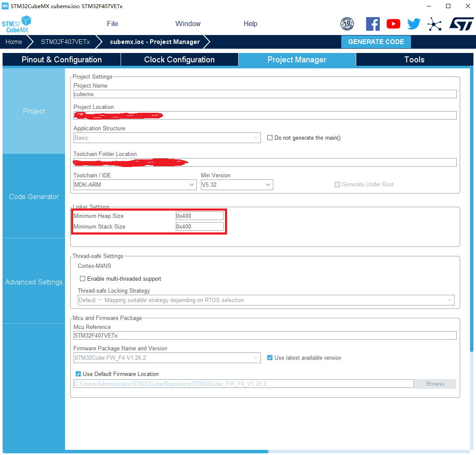Maximize the STM32CubeMX window
This screenshot has height=455, width=476.
[448, 6]
